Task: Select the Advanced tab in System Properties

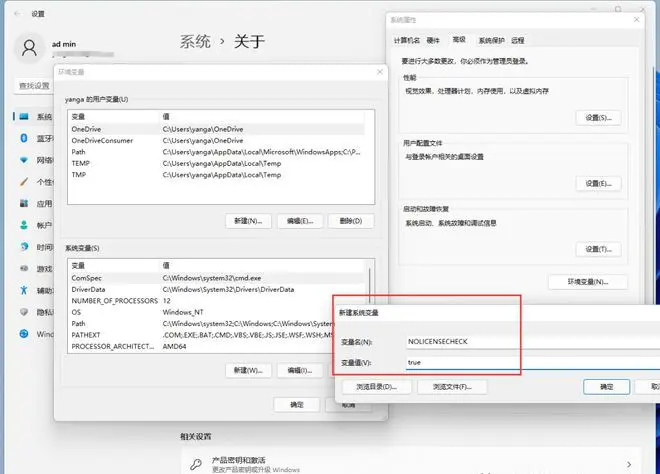Action: [459, 40]
